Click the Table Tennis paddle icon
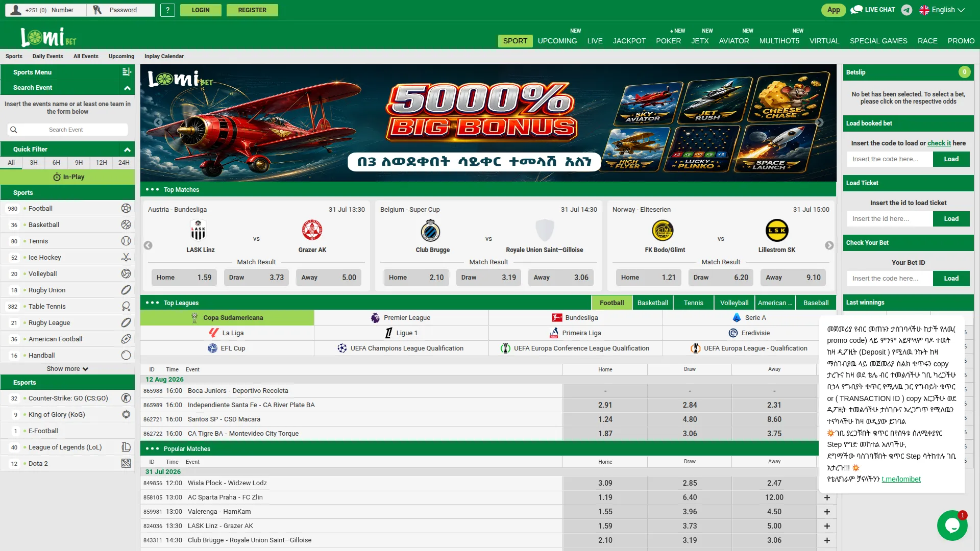Image resolution: width=980 pixels, height=551 pixels. pyautogui.click(x=126, y=306)
